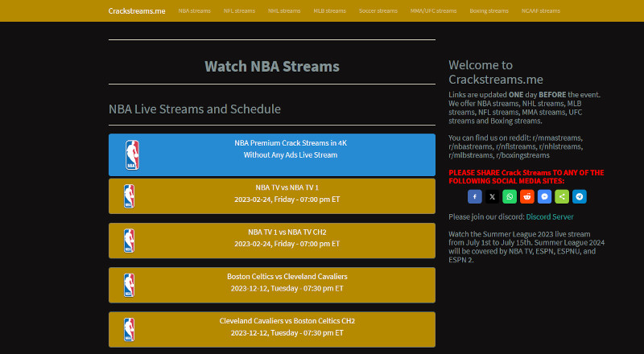
Task: Click NBA logo beside Boston Celtics vs Cleveland Cavaliers
Action: (129, 286)
